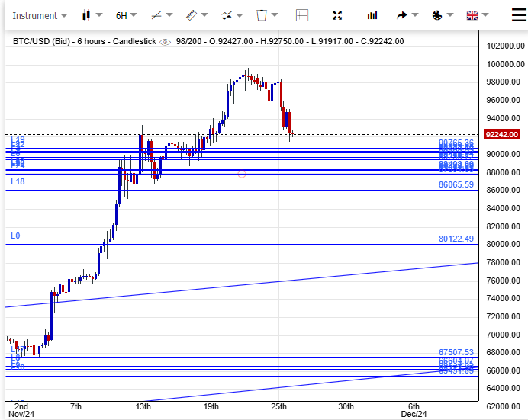Toggle the volume bars icon
528x420 pixels.
pyautogui.click(x=372, y=15)
